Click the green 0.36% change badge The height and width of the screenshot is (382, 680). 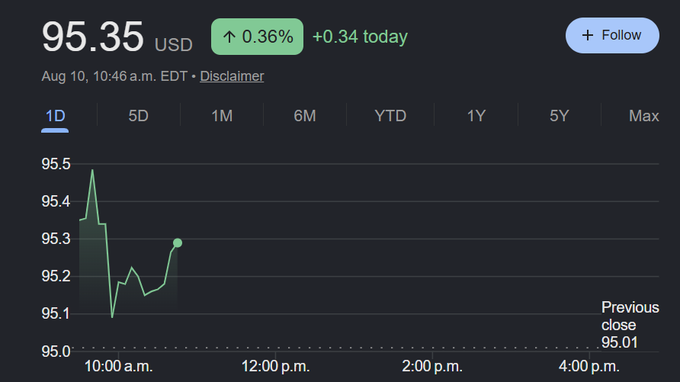click(x=257, y=36)
